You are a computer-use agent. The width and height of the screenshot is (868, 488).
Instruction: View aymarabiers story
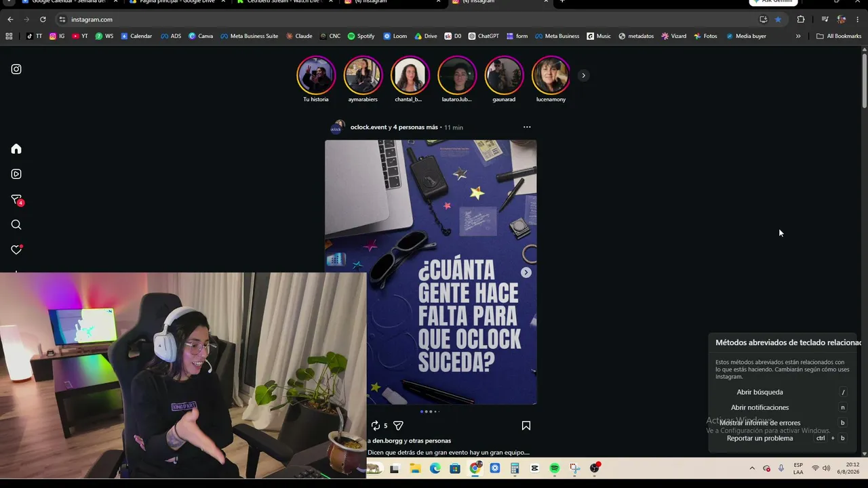click(363, 75)
